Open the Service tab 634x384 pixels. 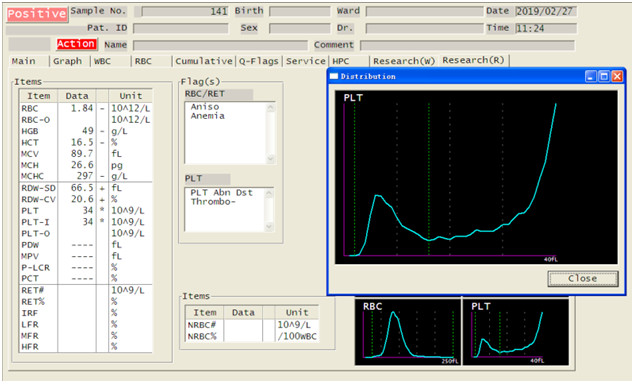[306, 61]
